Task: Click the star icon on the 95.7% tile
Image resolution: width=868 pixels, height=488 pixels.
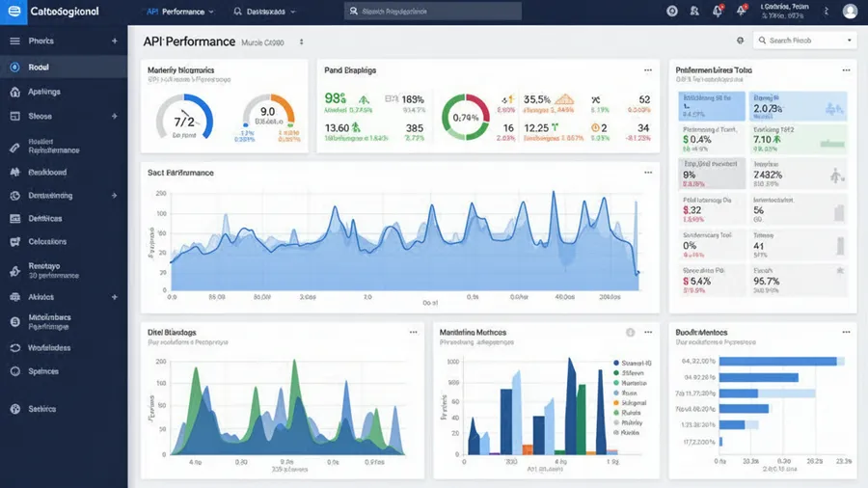Action: point(840,271)
